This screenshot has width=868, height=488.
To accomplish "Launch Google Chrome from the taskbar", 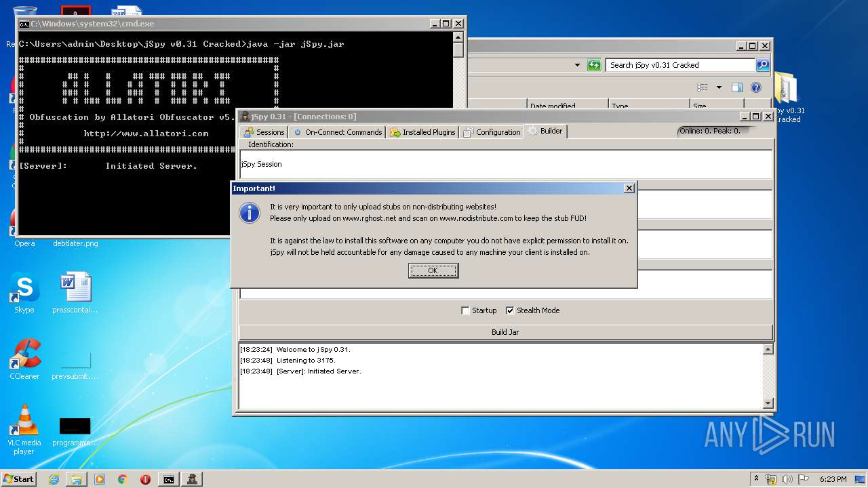I will (122, 479).
